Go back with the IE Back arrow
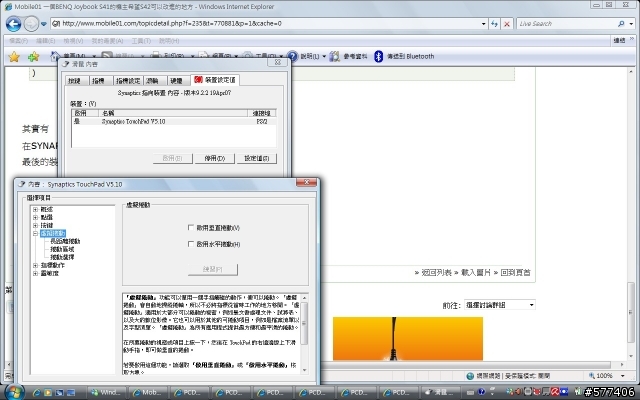 13,24
